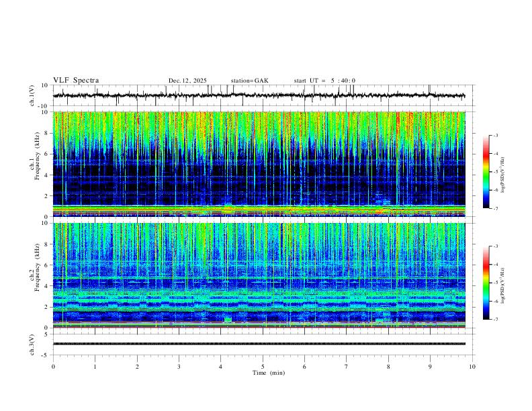Click the time axis tick label '0'

pyautogui.click(x=53, y=367)
